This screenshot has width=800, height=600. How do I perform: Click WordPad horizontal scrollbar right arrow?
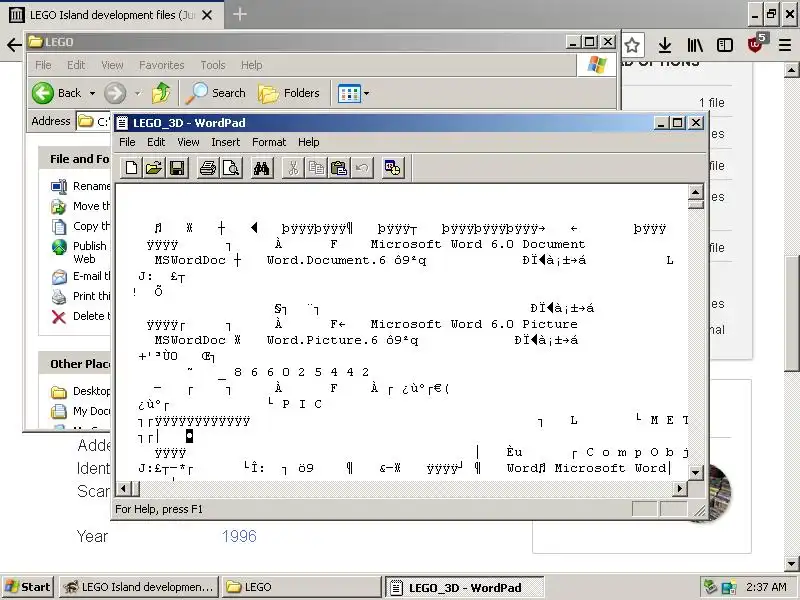coord(679,489)
